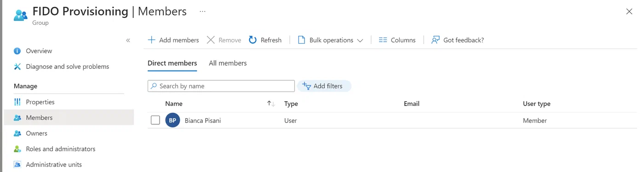Viewport: 644px width, 172px height.
Task: Click Add members button
Action: [173, 40]
